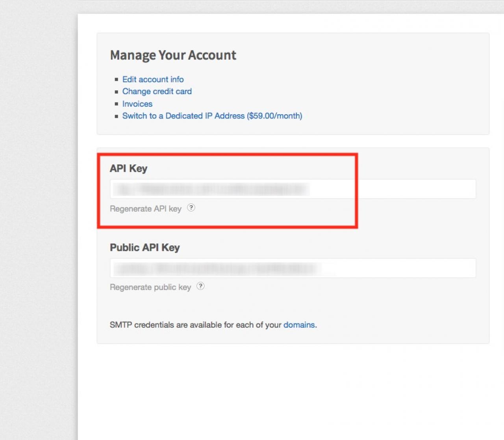Screen dimensions: 504x440
Task: Focus the API Key text field
Action: click(x=293, y=189)
